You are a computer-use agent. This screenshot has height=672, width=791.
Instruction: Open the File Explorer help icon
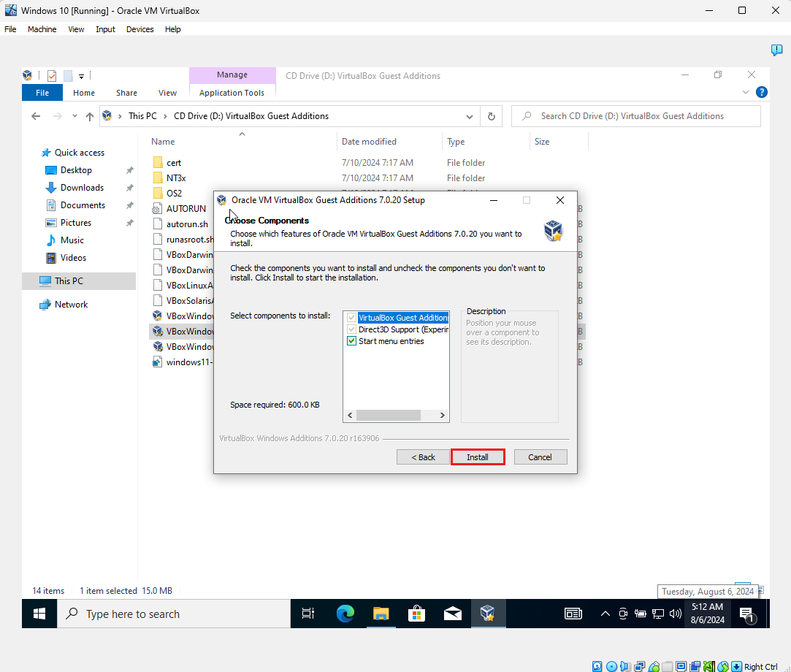tap(761, 92)
